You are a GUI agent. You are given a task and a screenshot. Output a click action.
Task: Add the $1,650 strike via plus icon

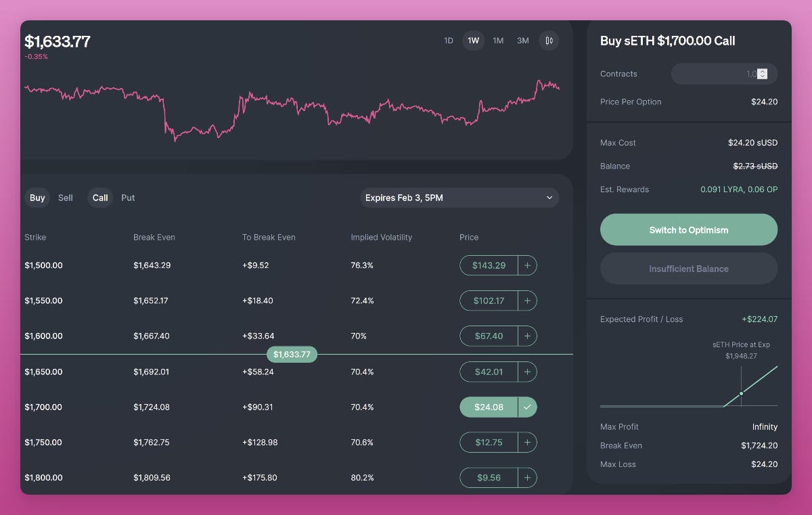pyautogui.click(x=527, y=372)
